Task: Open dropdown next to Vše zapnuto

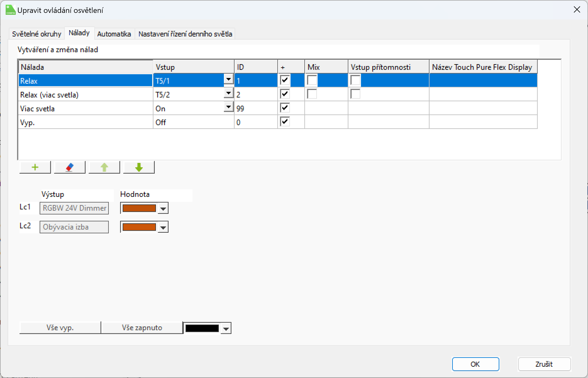Action: pyautogui.click(x=226, y=329)
